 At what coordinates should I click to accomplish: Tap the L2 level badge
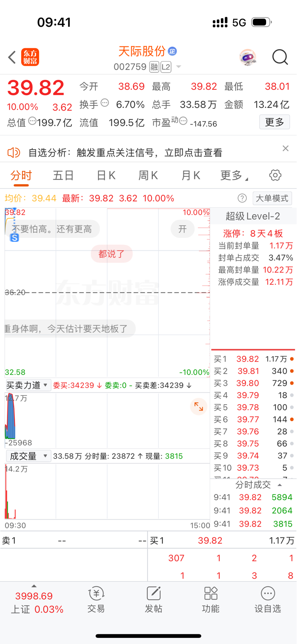click(x=166, y=67)
